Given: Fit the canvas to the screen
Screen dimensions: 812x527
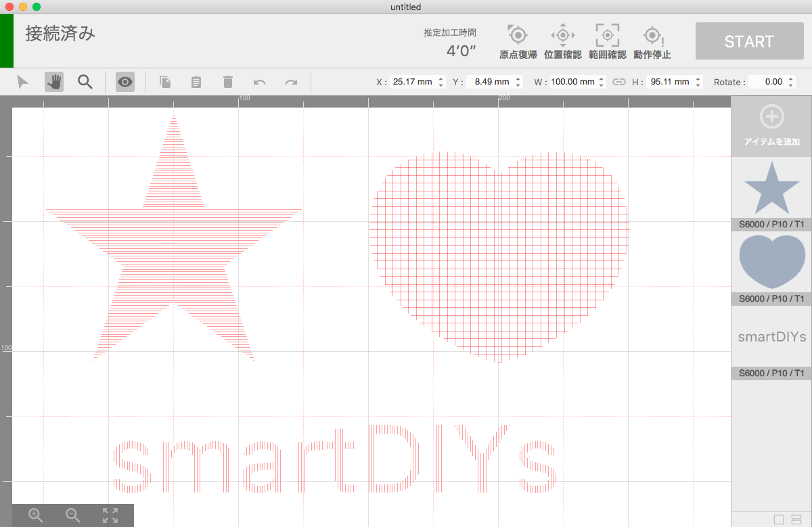Looking at the screenshot, I should coord(110,515).
